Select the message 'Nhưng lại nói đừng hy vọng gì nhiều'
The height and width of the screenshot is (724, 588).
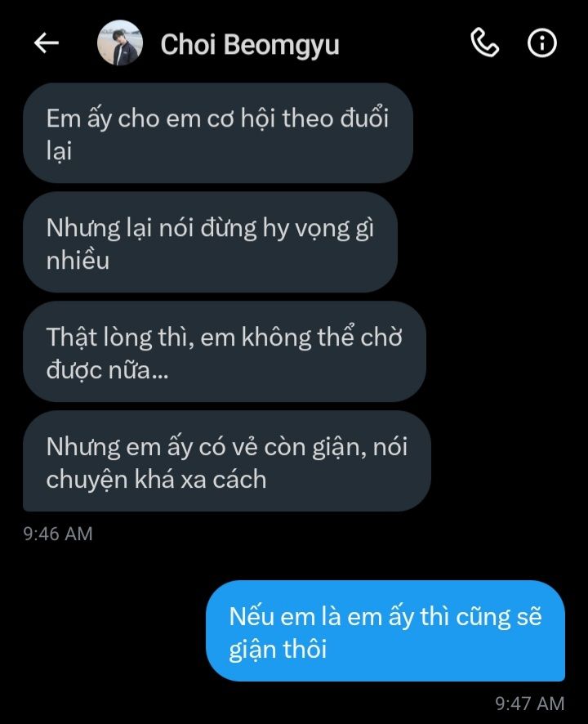pyautogui.click(x=210, y=243)
